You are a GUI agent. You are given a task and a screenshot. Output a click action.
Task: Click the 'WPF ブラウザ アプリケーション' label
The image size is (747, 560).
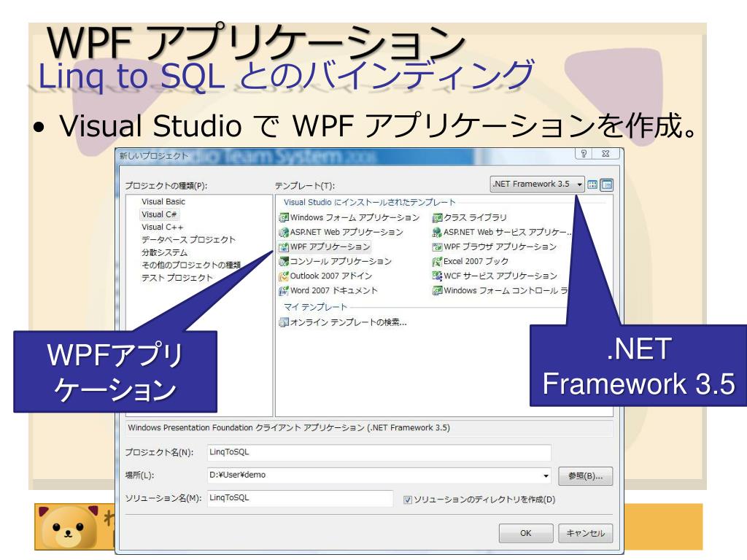point(500,246)
